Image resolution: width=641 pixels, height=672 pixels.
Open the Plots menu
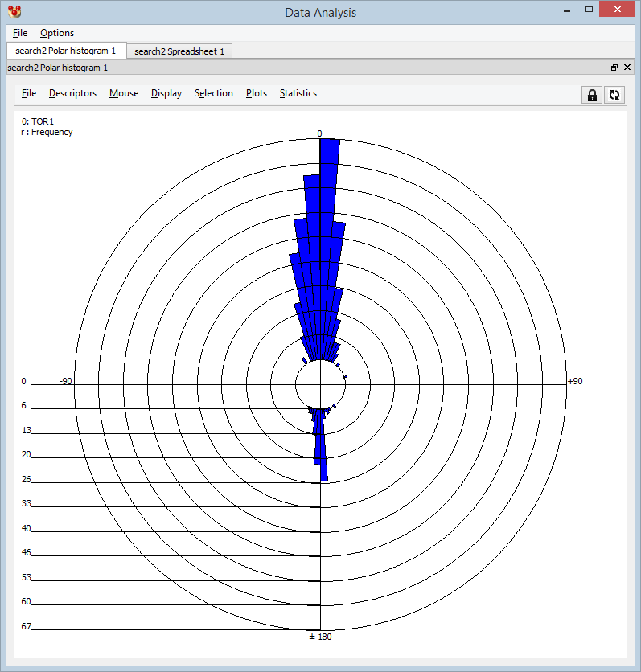point(257,93)
